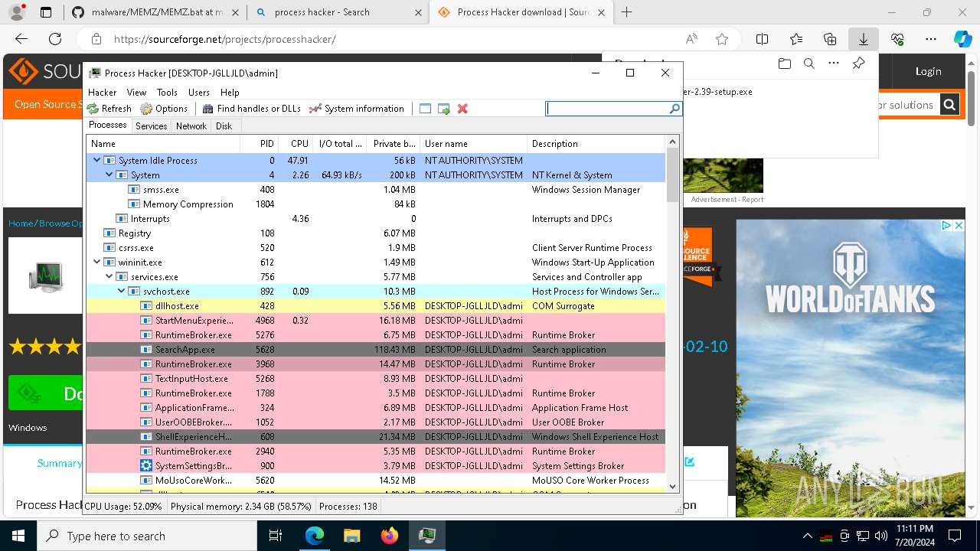Sort by Description column header
Viewport: 980px width, 551px height.
click(596, 144)
